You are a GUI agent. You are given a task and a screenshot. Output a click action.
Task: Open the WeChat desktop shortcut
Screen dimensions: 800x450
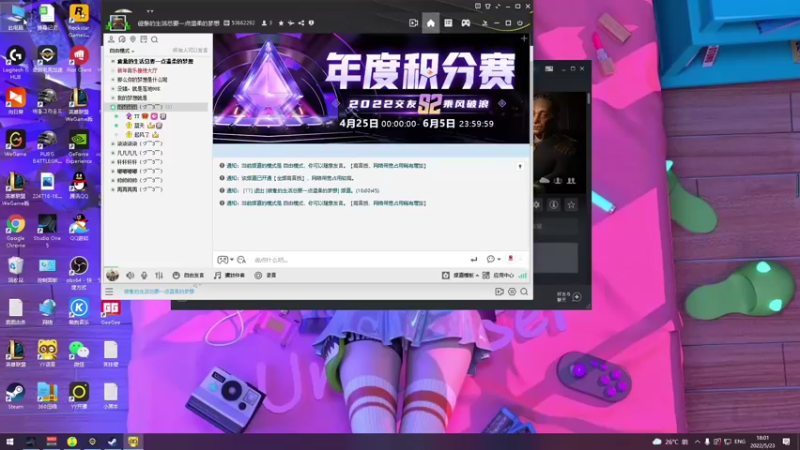point(79,354)
